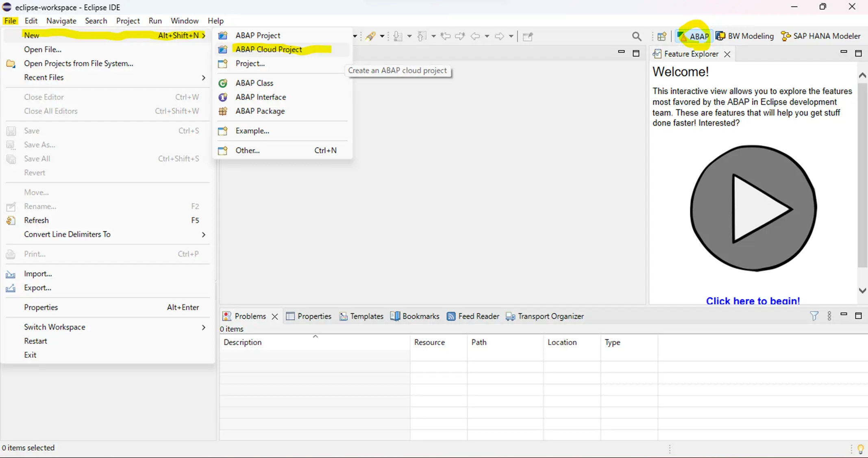
Task: Create a new ABAP Class
Action: point(282,83)
